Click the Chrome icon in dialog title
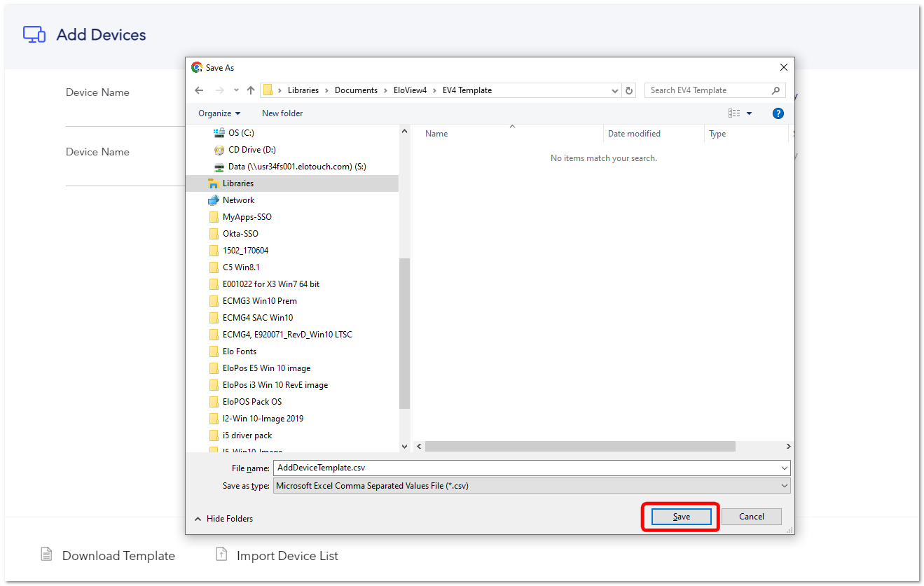 197,68
